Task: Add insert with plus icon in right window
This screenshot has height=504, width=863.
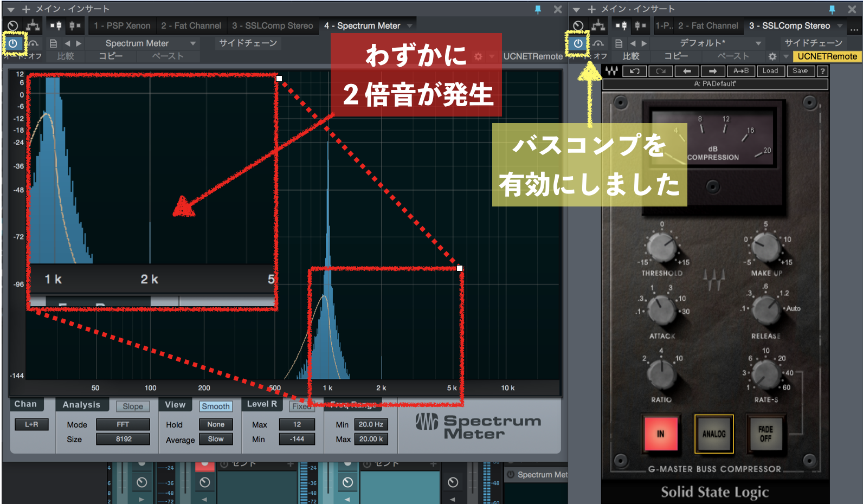Action: (x=591, y=9)
